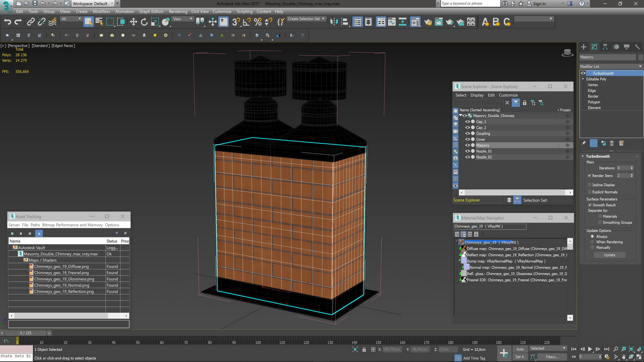
Task: Open Select by Name list
Action: [99, 22]
